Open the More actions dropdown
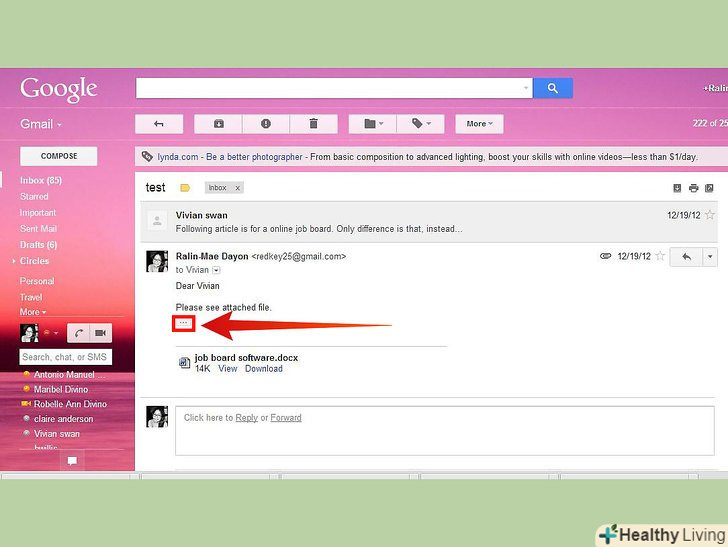 479,124
